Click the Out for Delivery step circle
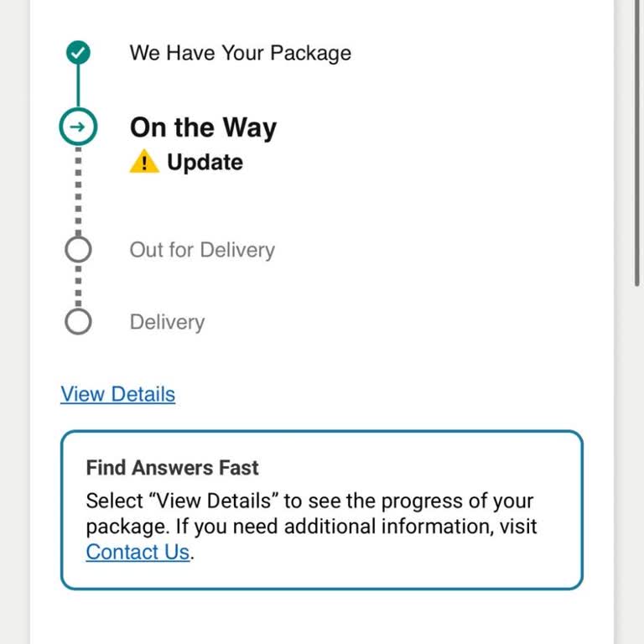This screenshot has width=644, height=644. click(78, 249)
